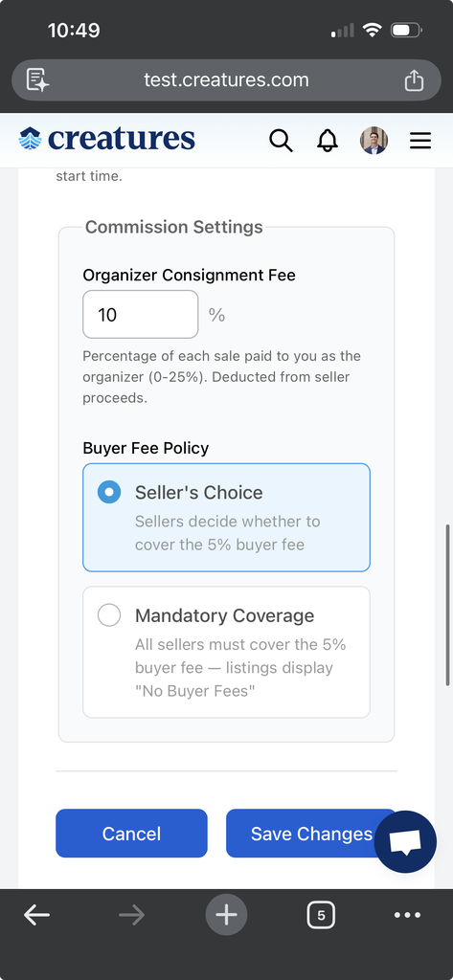Focus the Organizer Consignment Fee field
The image size is (453, 980).
(x=141, y=314)
